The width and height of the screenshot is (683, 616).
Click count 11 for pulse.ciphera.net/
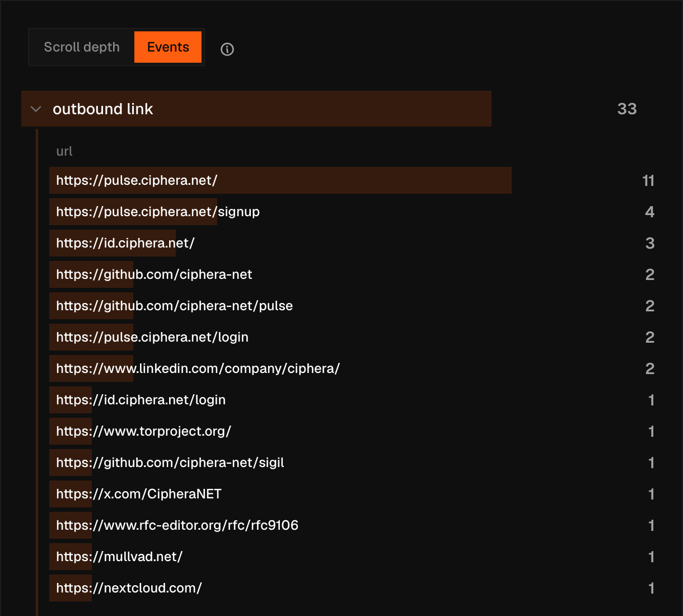[x=648, y=180]
